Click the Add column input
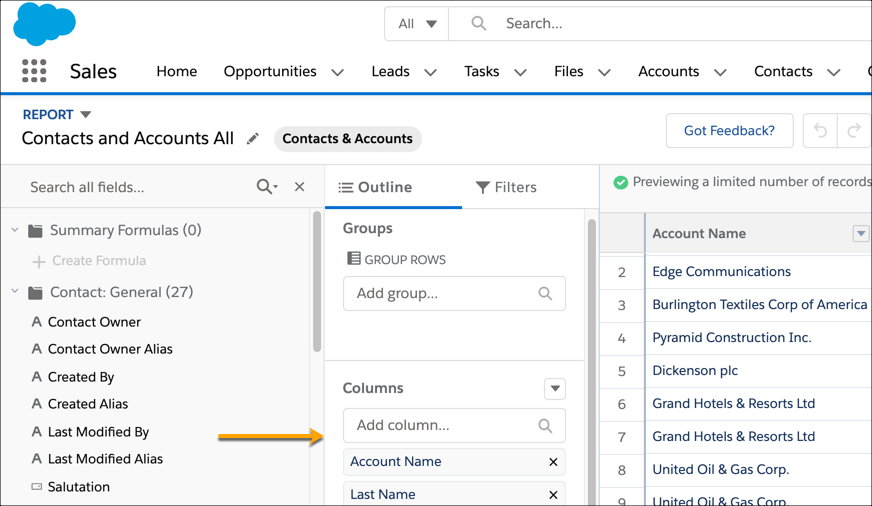 point(454,426)
